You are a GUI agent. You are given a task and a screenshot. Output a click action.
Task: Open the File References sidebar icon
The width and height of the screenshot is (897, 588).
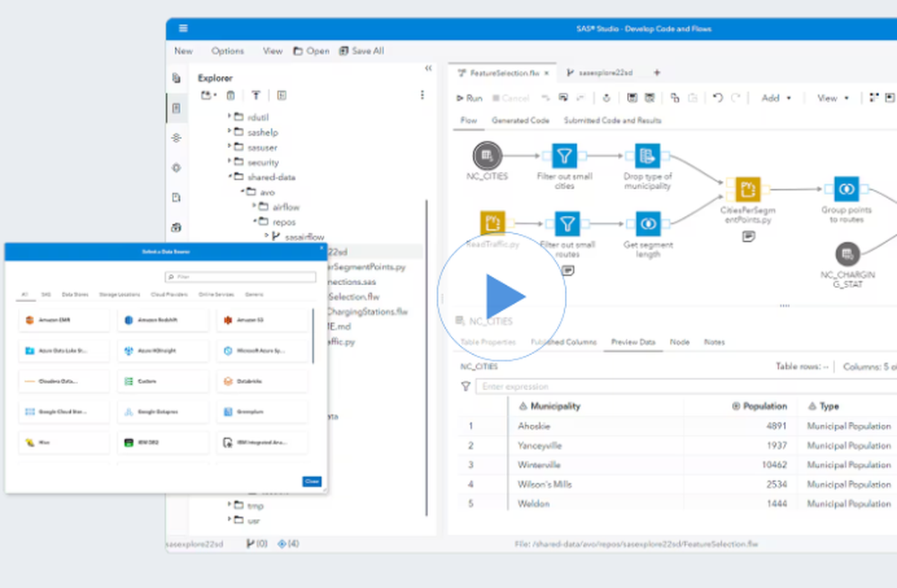(x=176, y=197)
